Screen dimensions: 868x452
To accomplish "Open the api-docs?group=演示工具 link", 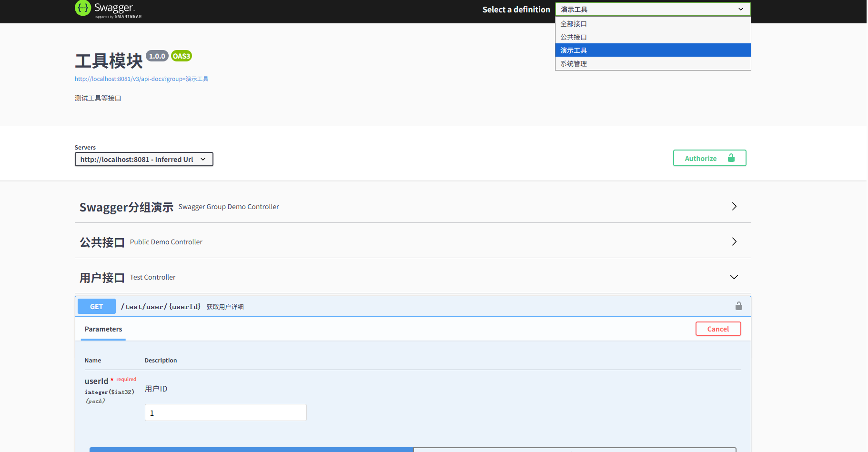I will tap(141, 79).
